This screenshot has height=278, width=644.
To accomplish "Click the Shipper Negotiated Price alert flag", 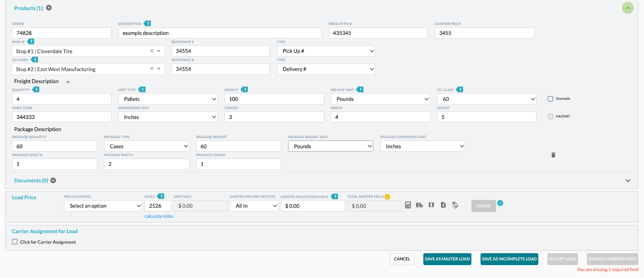I will [334, 196].
